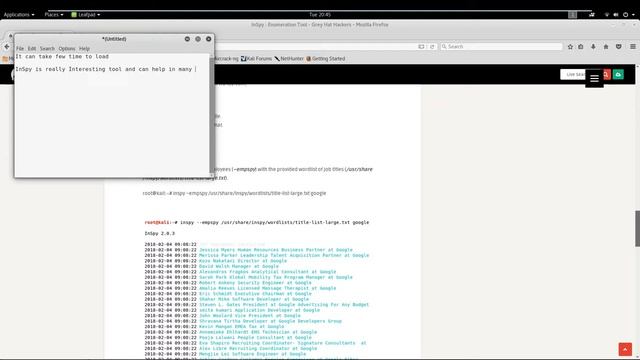Click the volume icon in the top panel
This screenshot has height=360, width=640.
(616, 15)
